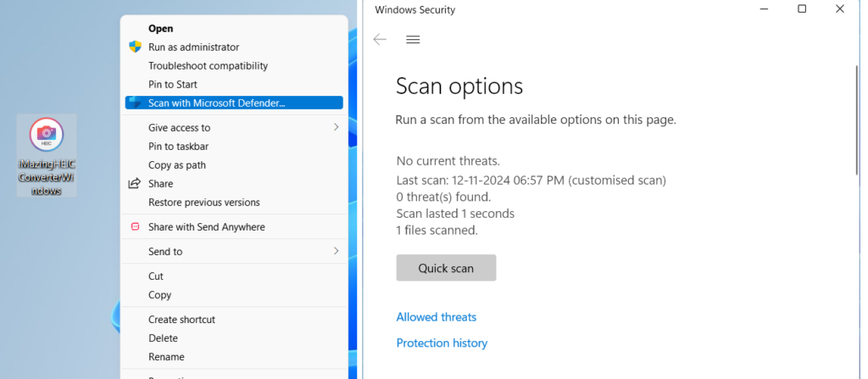Select the Share menu entry
The height and width of the screenshot is (379, 868).
160,183
